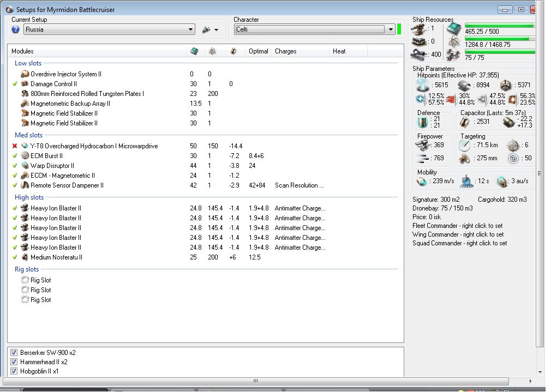Click the Optimal column header

(x=258, y=51)
